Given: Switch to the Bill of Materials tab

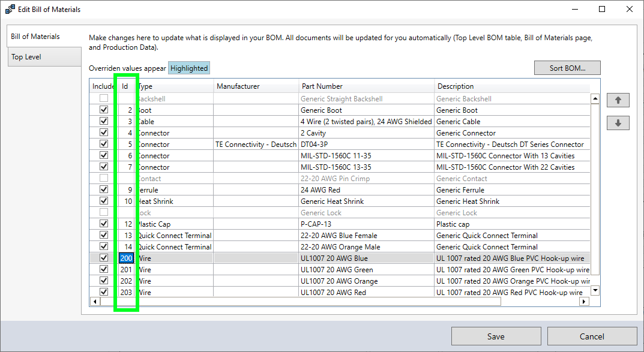Looking at the screenshot, I should point(44,37).
